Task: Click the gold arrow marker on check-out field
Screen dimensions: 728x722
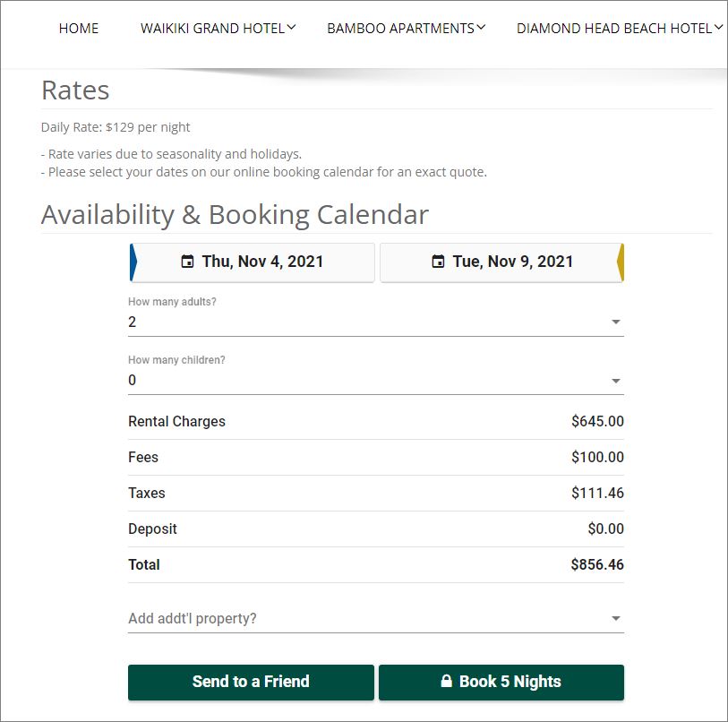Action: (x=621, y=262)
